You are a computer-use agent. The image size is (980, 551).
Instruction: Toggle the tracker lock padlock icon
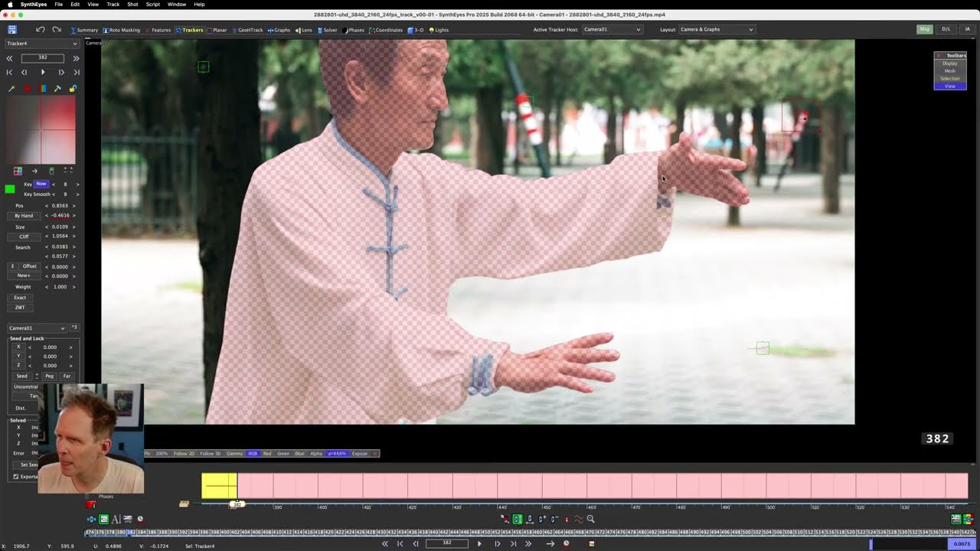(73, 89)
